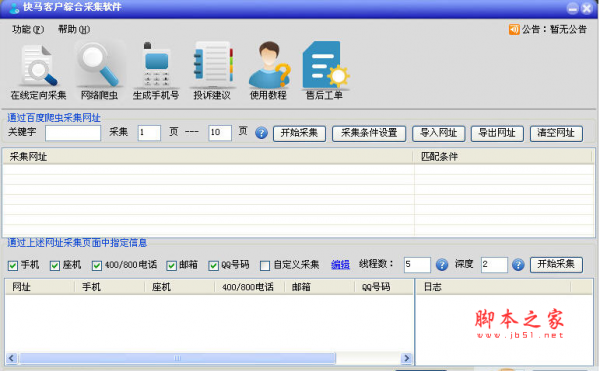The width and height of the screenshot is (600, 371).
Task: Click the 手机 column header in results
Action: 109,287
